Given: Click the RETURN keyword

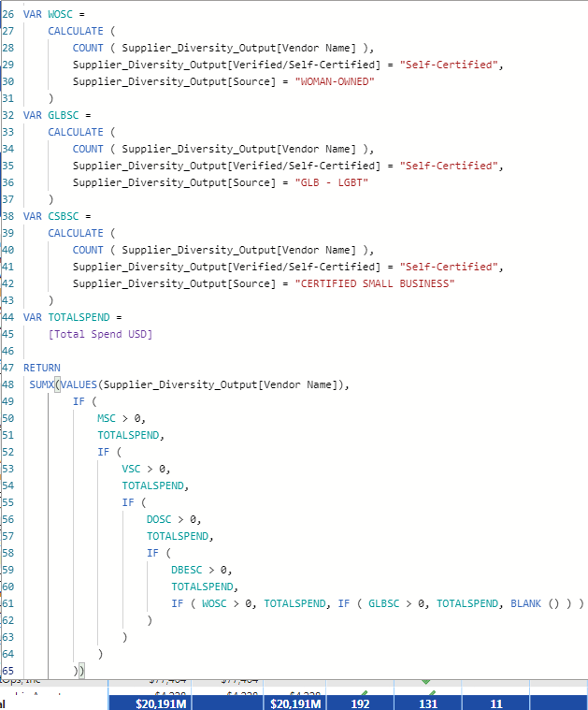Looking at the screenshot, I should 42,368.
